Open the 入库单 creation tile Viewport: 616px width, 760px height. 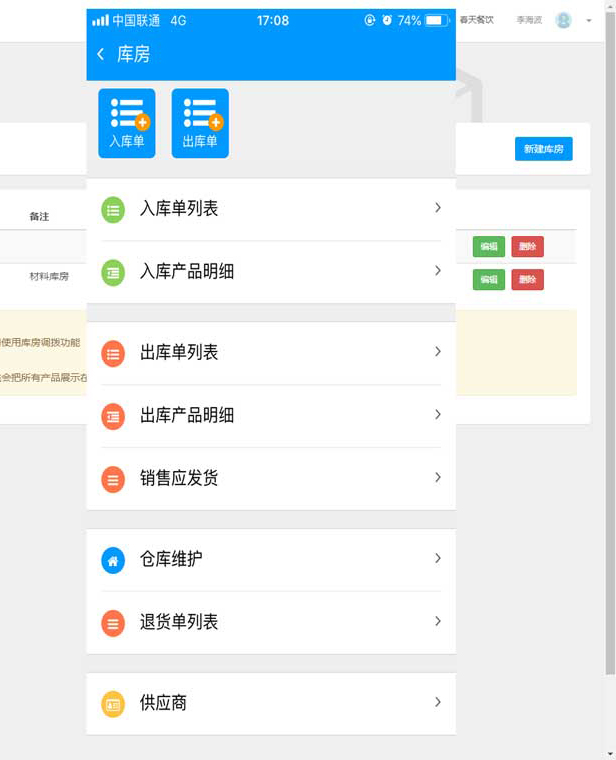[127, 123]
